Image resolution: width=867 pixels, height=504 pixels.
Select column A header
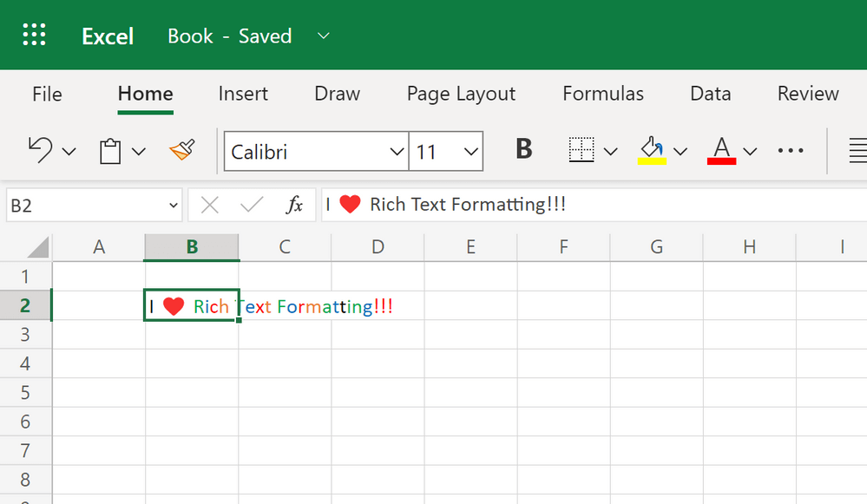(99, 246)
